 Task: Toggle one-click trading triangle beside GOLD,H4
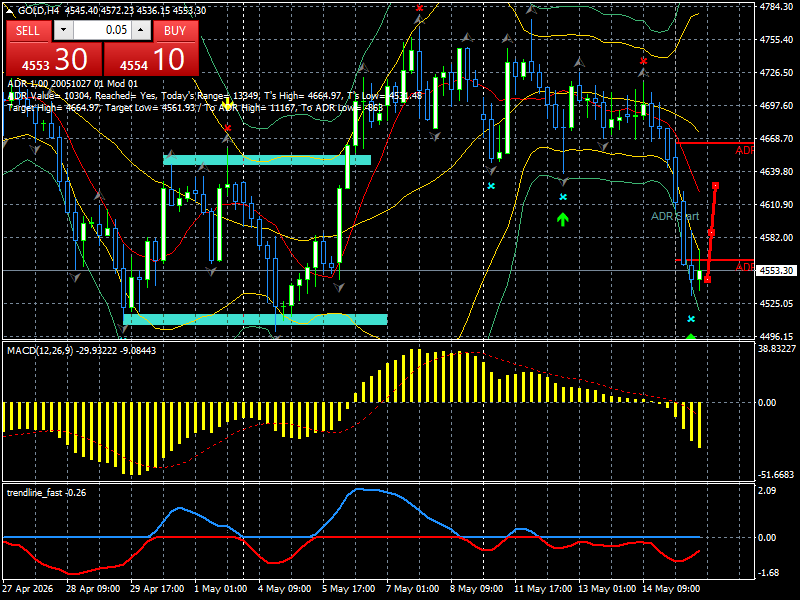pos(11,10)
